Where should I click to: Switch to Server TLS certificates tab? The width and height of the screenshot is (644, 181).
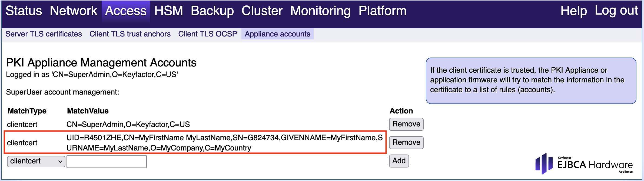(x=44, y=34)
